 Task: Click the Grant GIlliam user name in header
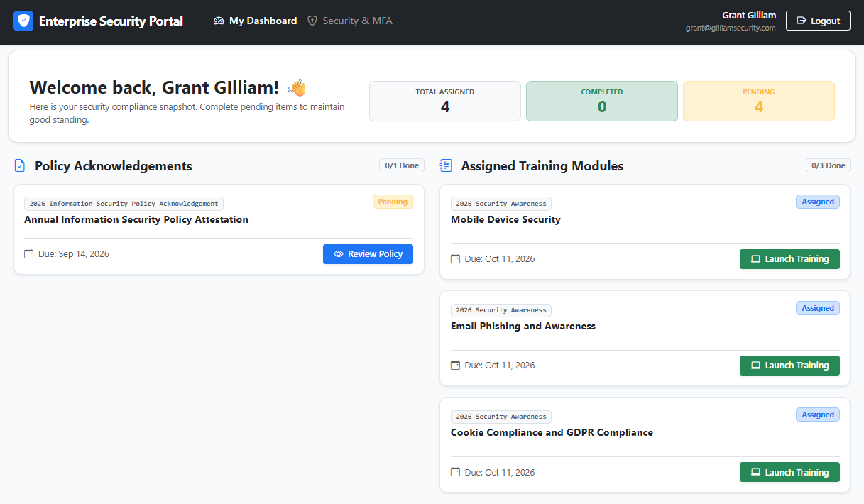[749, 15]
